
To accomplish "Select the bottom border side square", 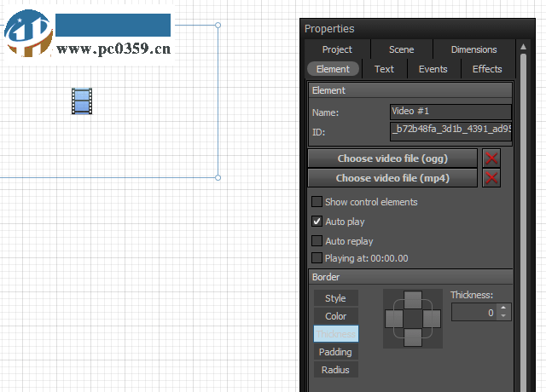I will point(413,337).
